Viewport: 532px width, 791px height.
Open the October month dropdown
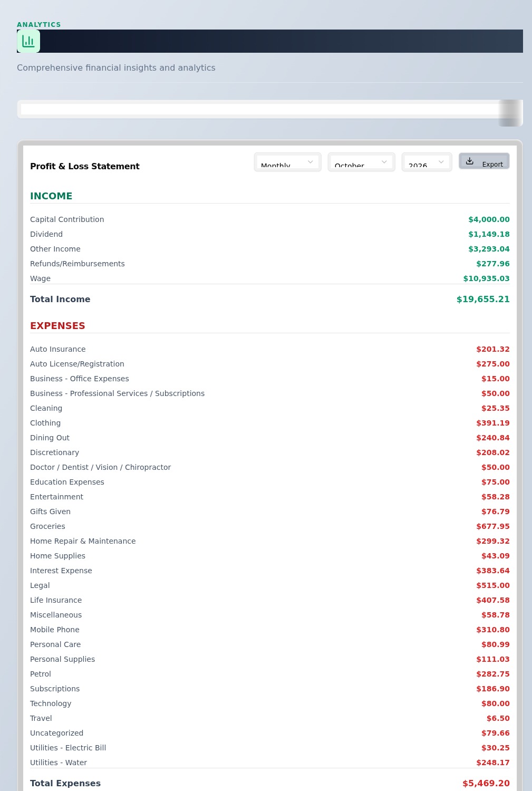tap(362, 162)
